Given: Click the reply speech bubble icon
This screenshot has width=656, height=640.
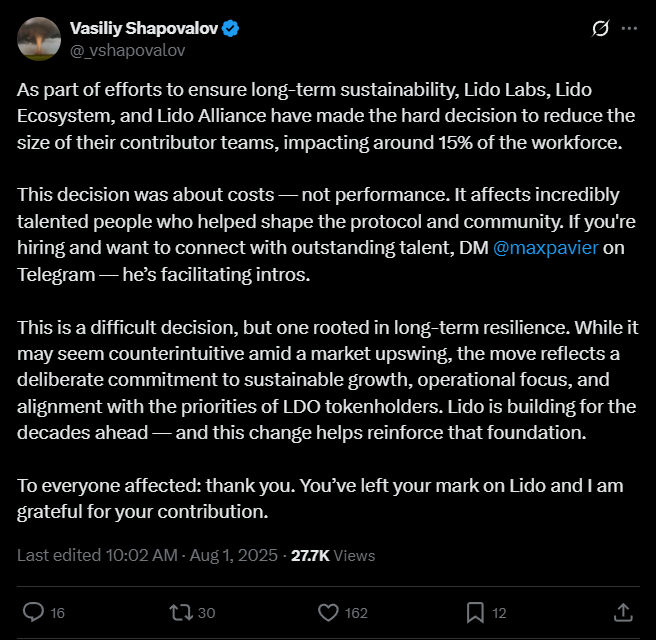Looking at the screenshot, I should pos(33,612).
